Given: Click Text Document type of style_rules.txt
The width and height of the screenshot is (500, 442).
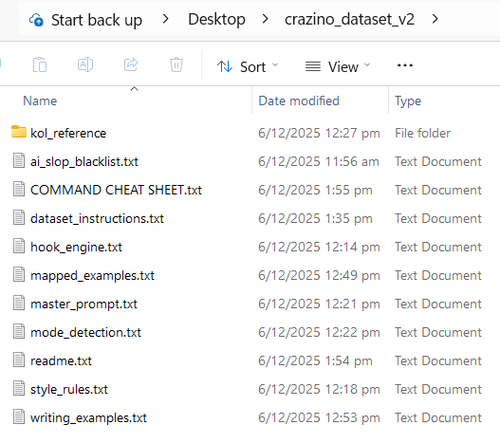Looking at the screenshot, I should pos(438,389).
